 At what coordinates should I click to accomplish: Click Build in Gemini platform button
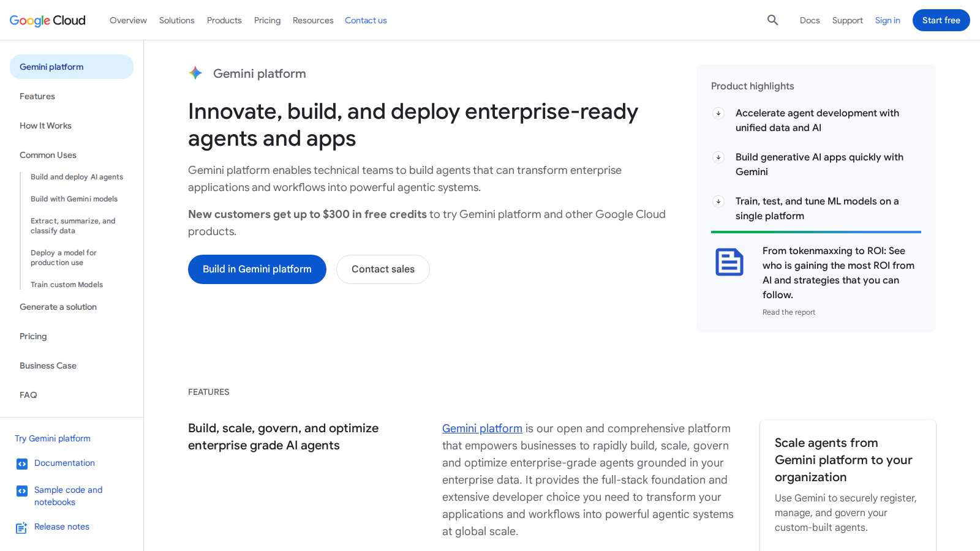tap(257, 269)
